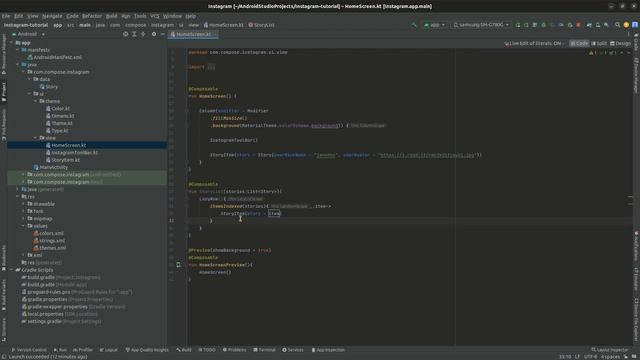640x360 pixels.
Task: Open the Problems tool window
Action: [234, 350]
